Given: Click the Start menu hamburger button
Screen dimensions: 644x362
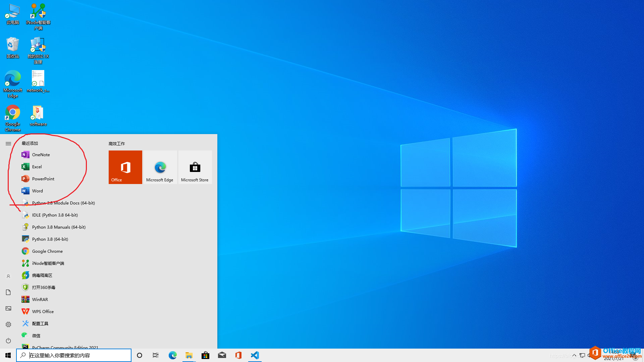Looking at the screenshot, I should pyautogui.click(x=8, y=144).
